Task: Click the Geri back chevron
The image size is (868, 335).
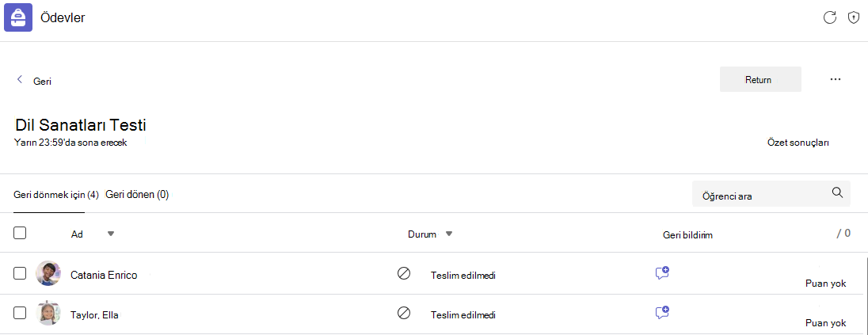Action: point(20,80)
